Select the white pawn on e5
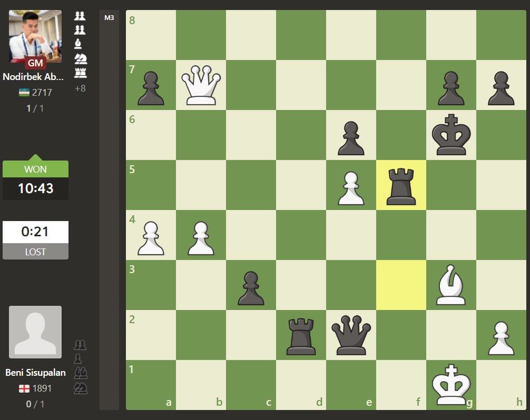 351,185
